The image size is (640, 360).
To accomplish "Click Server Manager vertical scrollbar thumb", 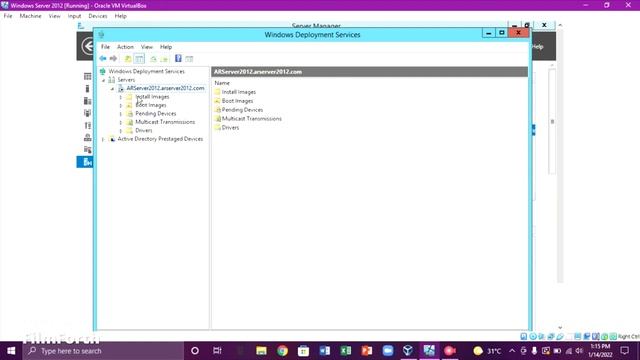I will tap(552, 122).
